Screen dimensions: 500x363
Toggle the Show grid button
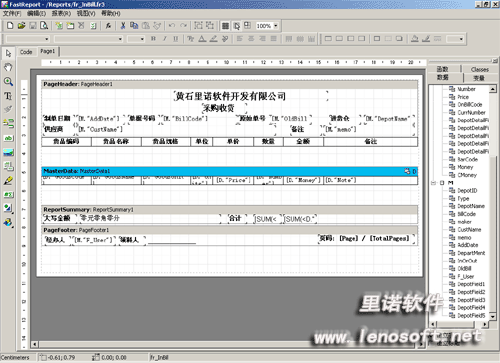point(226,26)
